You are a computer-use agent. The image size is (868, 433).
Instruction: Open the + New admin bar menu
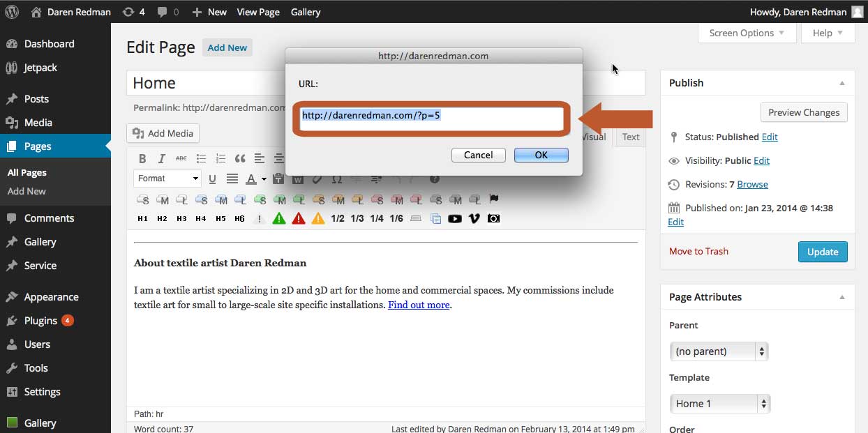pyautogui.click(x=209, y=12)
